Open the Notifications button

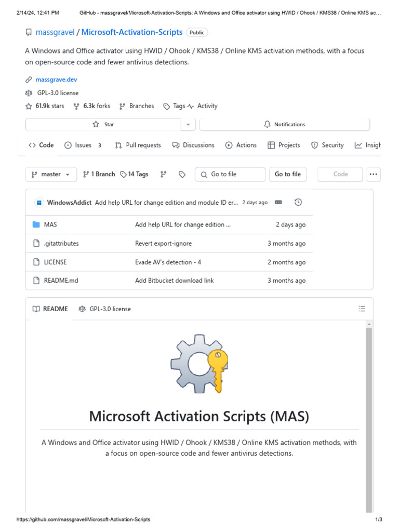pyautogui.click(x=284, y=125)
